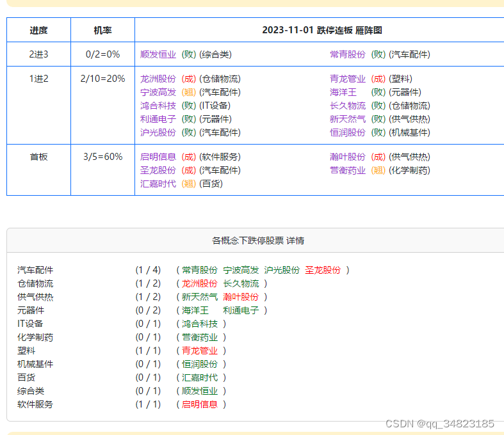The image size is (504, 435).
Task: Open 圣龙股份 link in the 首板 table row
Action: pyautogui.click(x=158, y=170)
